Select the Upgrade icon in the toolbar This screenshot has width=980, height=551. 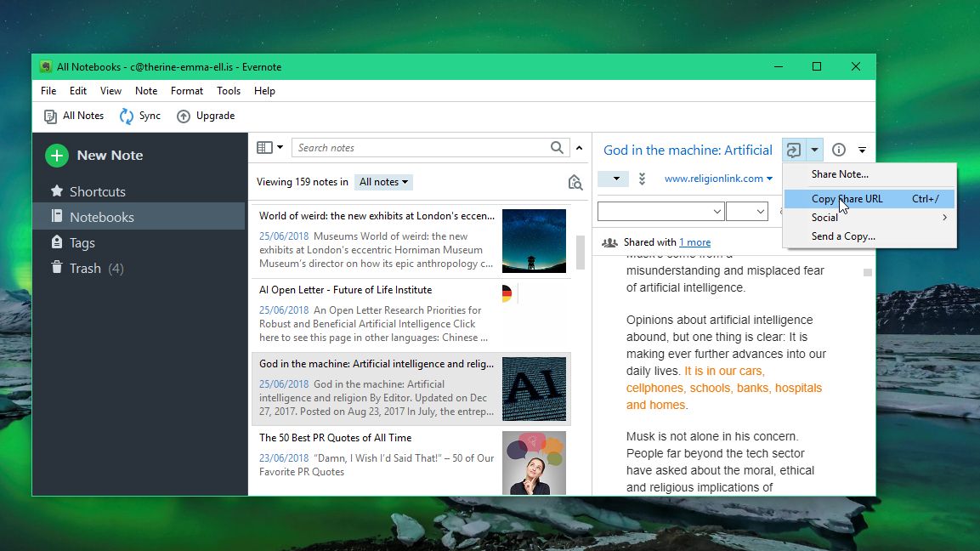point(184,116)
